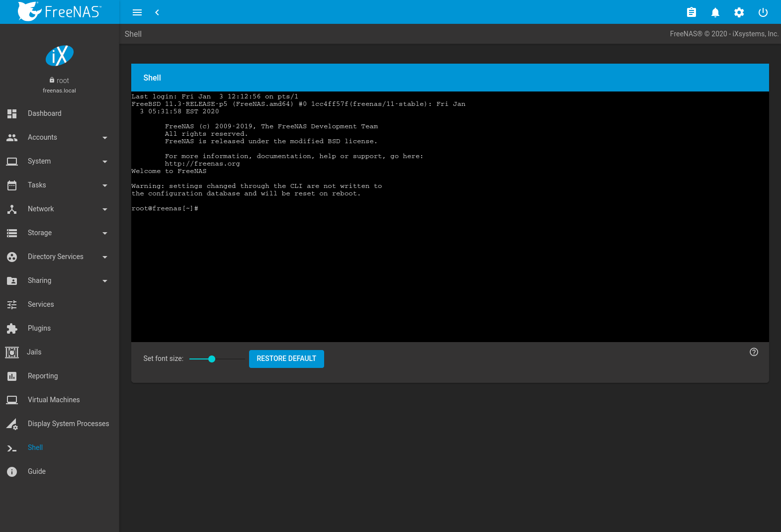The width and height of the screenshot is (781, 532).
Task: Click the iX logo in sidebar
Action: click(60, 56)
